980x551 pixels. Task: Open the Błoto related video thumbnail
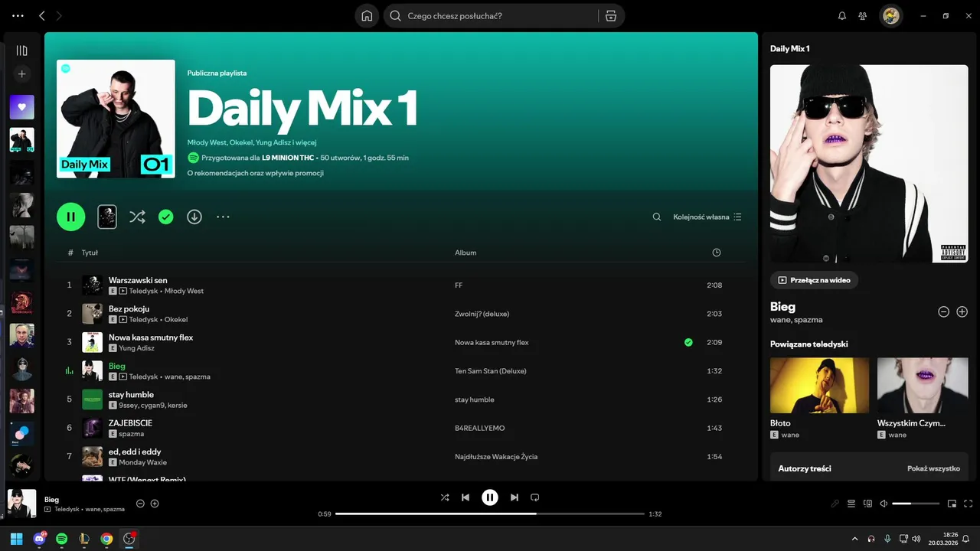click(819, 385)
